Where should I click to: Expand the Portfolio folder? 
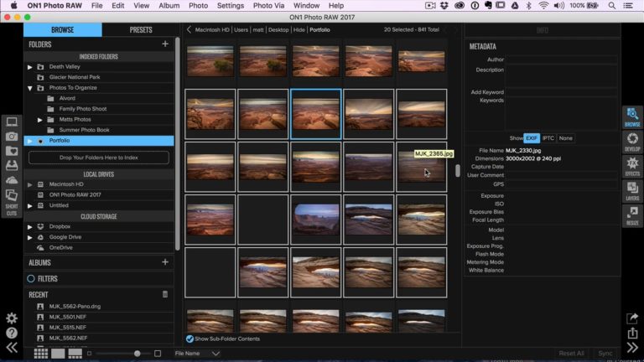click(x=30, y=141)
